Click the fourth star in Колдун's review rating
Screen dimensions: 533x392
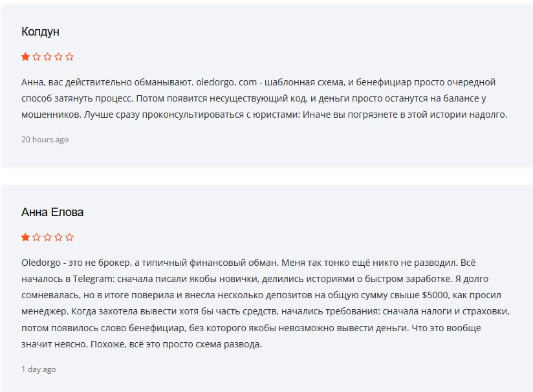58,57
